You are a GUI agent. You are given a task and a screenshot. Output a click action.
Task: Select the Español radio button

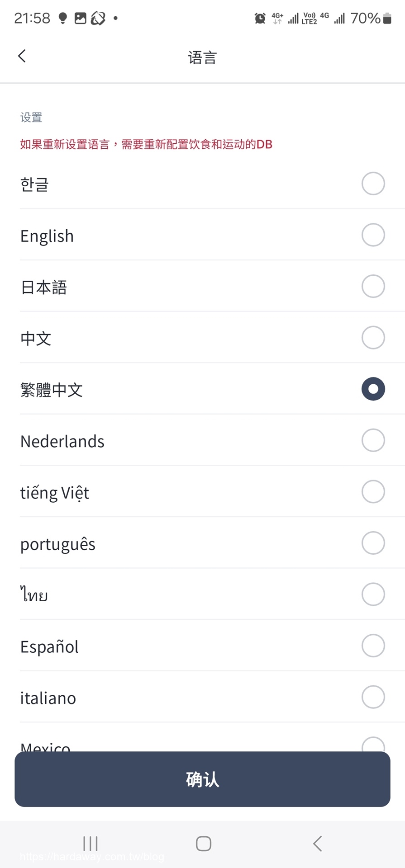(x=373, y=646)
